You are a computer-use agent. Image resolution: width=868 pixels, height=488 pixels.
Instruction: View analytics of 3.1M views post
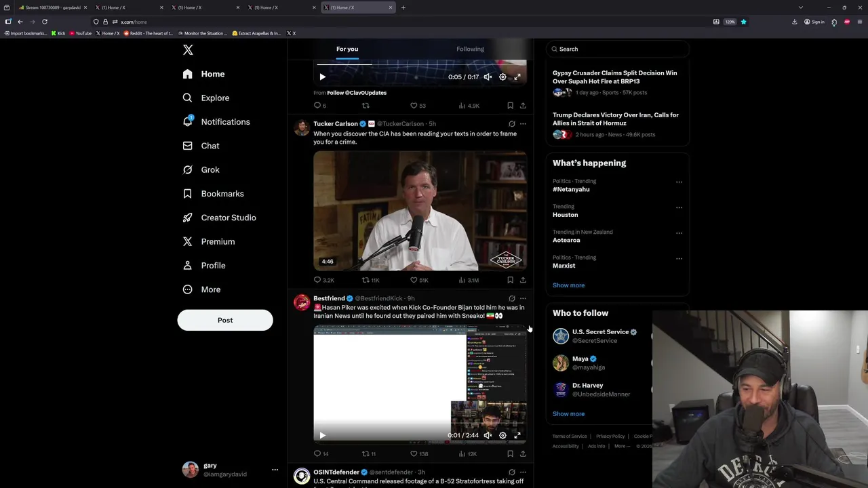pos(469,280)
